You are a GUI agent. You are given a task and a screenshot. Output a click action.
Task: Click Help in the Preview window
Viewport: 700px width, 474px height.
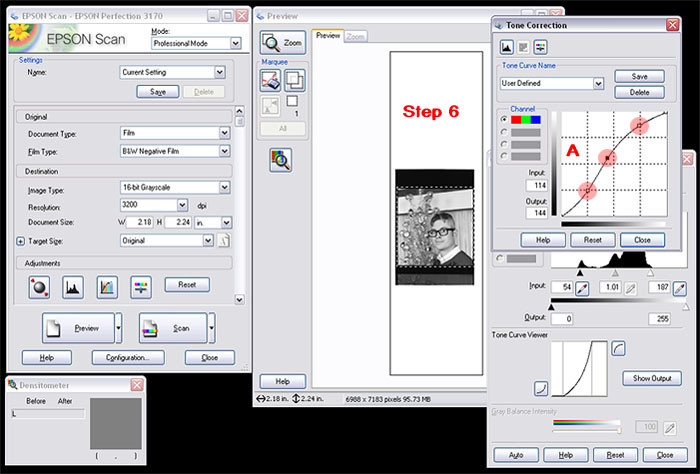(x=283, y=382)
